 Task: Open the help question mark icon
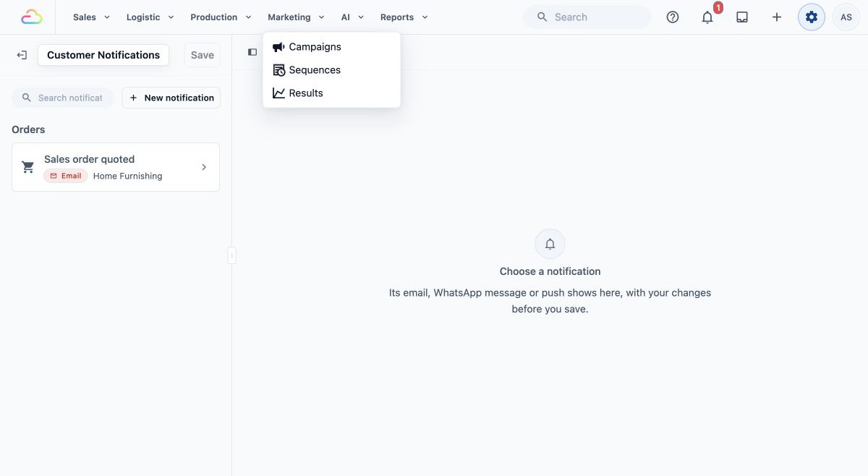click(673, 17)
